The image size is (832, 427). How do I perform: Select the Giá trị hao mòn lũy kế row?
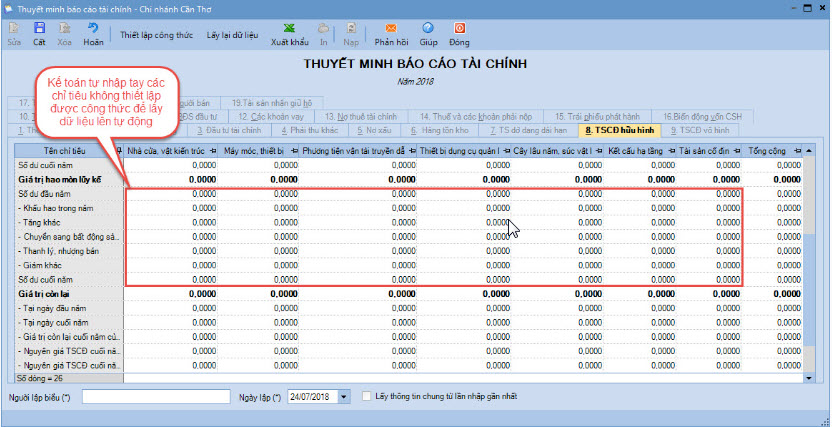click(x=410, y=180)
